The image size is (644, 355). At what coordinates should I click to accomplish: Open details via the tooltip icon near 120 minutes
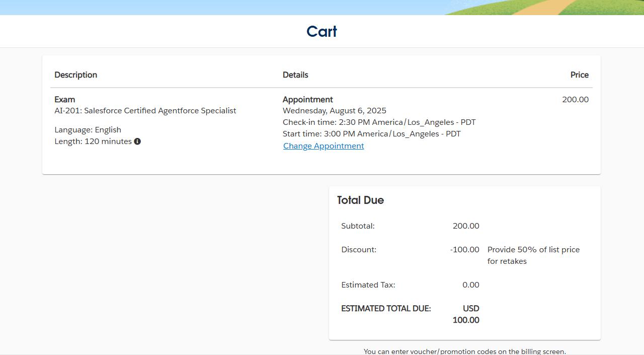tap(137, 141)
